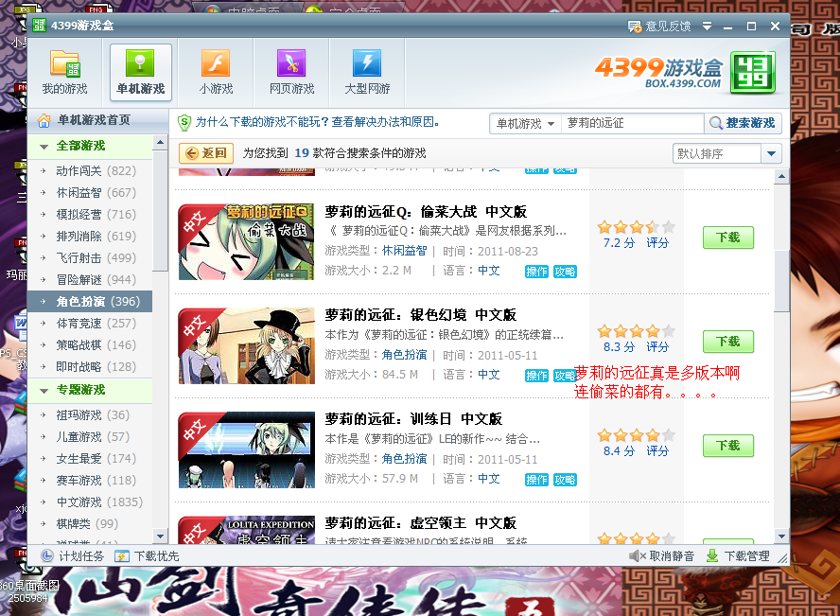840x616 pixels.
Task: Open 评分 link for 偷菜大战
Action: pyautogui.click(x=657, y=243)
